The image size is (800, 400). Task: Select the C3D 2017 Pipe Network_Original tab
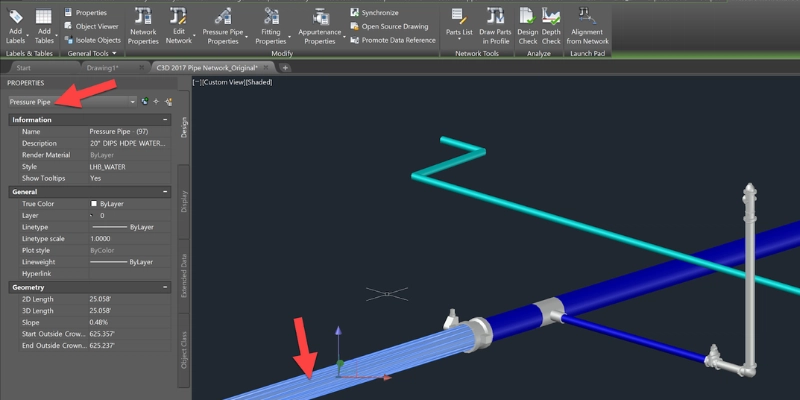coord(207,67)
